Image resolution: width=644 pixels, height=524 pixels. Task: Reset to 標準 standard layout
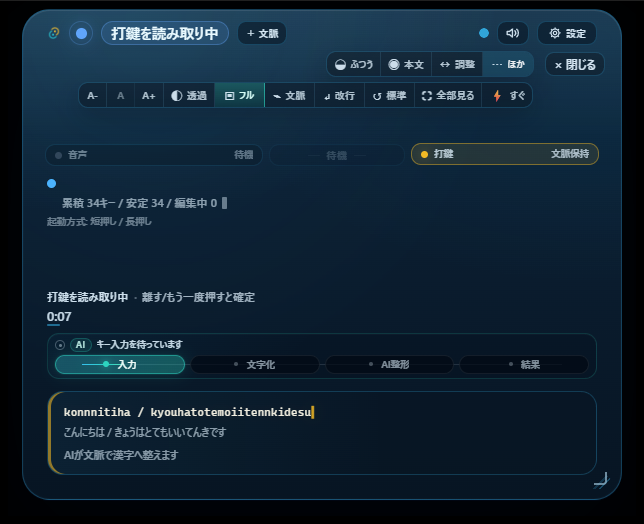tap(389, 96)
